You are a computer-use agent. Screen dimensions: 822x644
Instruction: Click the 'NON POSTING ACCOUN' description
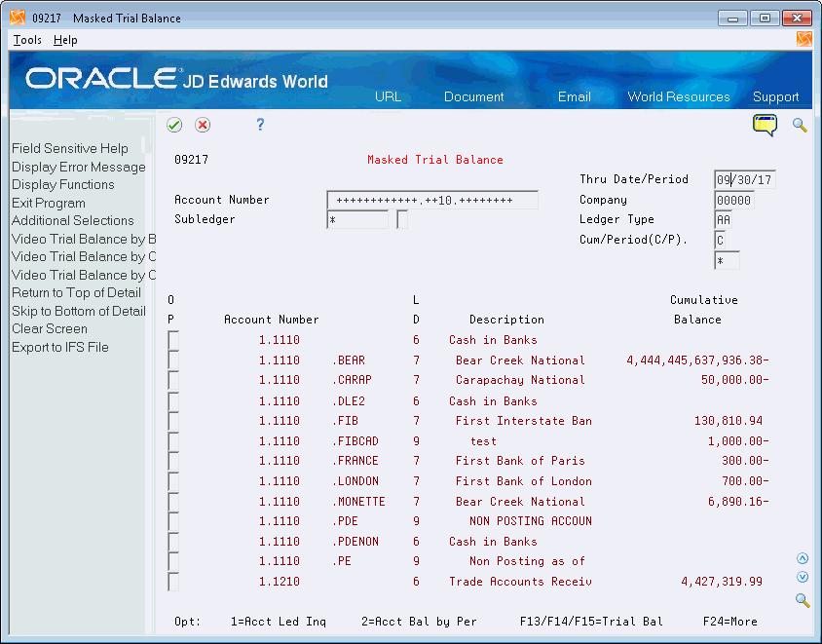coord(531,521)
